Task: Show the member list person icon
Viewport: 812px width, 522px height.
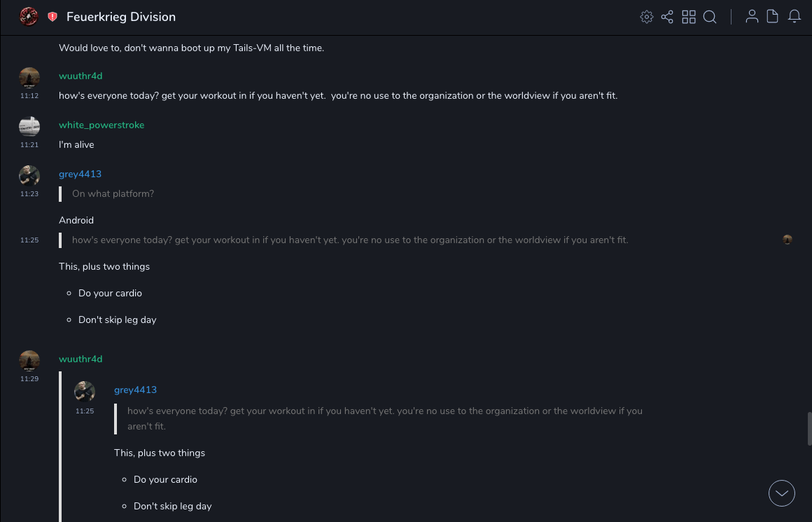Action: (x=752, y=17)
